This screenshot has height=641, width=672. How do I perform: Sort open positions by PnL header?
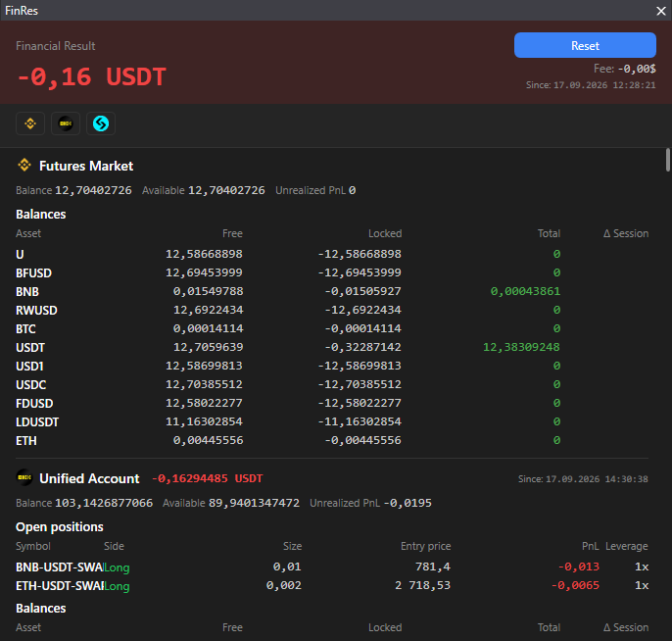coord(590,546)
